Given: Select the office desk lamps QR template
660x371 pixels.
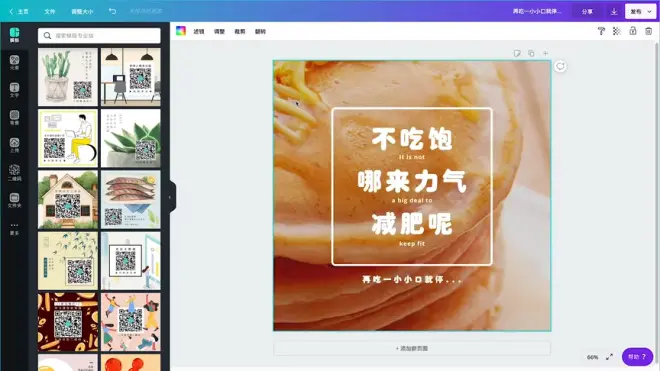Looking at the screenshot, I should point(131,77).
